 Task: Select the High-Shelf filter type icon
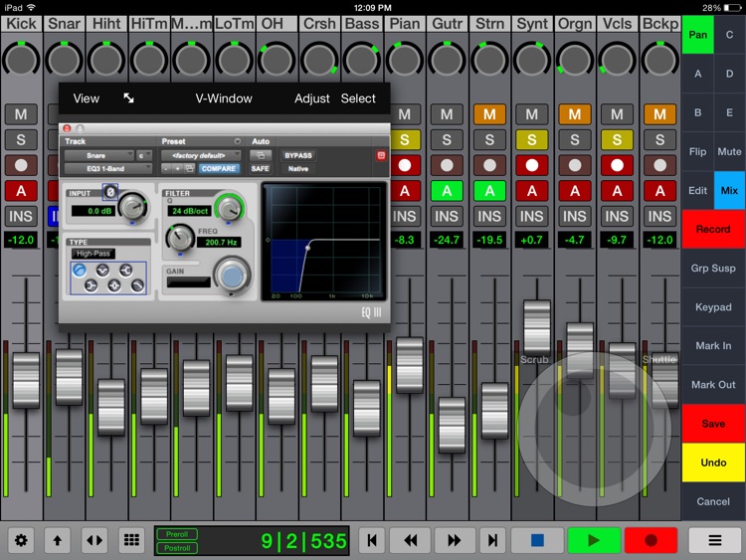(x=126, y=271)
